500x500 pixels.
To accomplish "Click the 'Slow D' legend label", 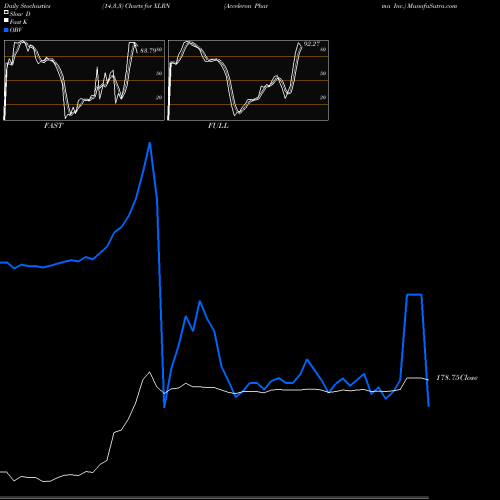I will (20, 14).
